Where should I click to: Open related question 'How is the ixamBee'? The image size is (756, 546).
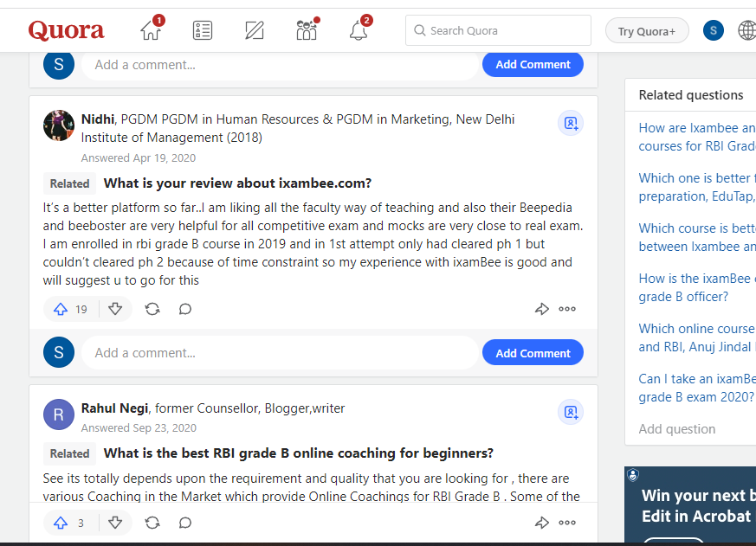tap(697, 287)
